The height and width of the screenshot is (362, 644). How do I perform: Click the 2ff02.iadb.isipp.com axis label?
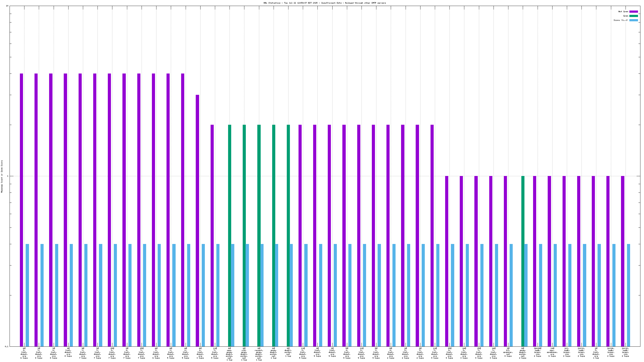click(625, 352)
